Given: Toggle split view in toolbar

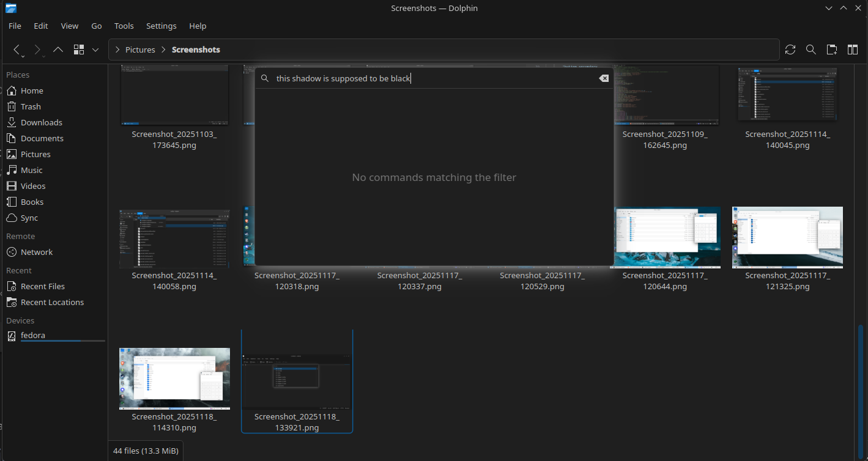Looking at the screenshot, I should (x=852, y=50).
